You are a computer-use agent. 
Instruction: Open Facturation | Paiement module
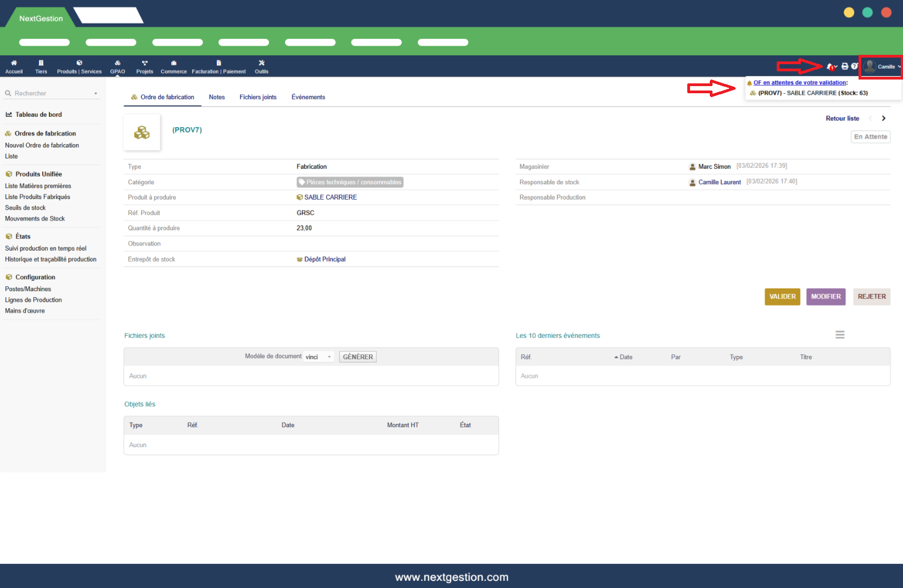tap(218, 66)
